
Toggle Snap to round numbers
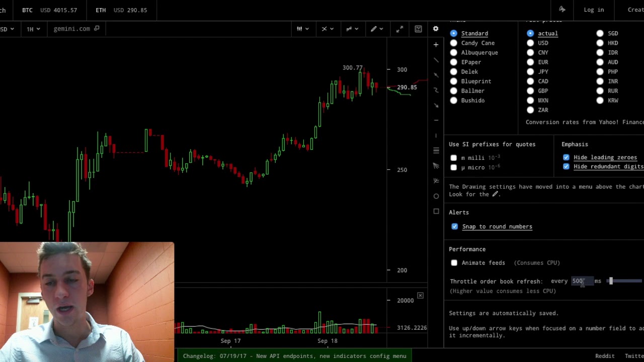(455, 227)
